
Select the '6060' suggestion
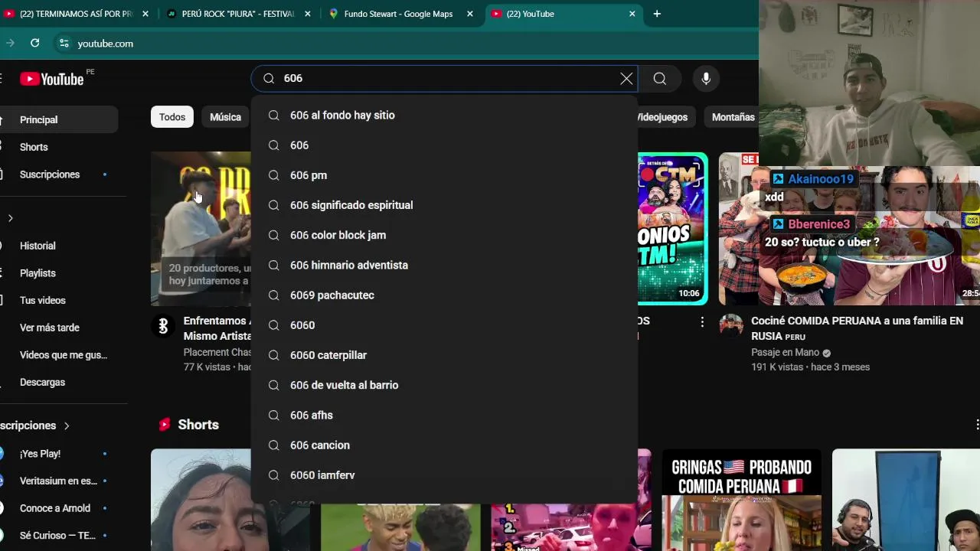[x=444, y=325]
